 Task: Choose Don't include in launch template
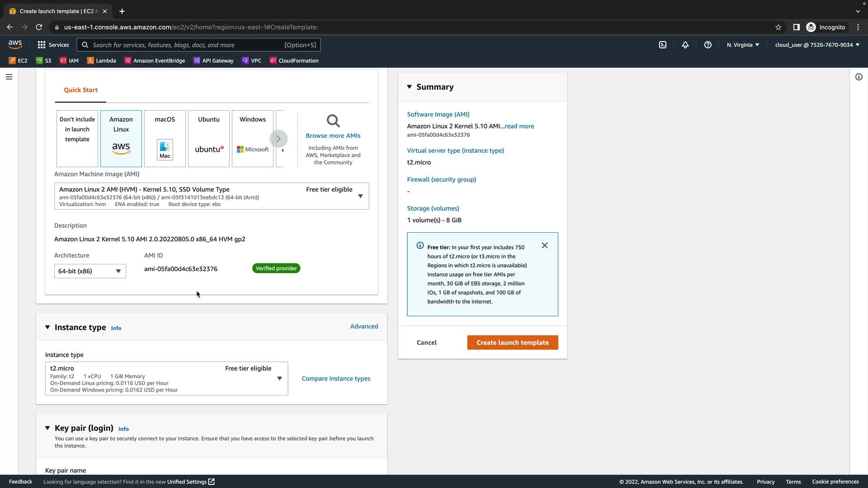tap(77, 138)
